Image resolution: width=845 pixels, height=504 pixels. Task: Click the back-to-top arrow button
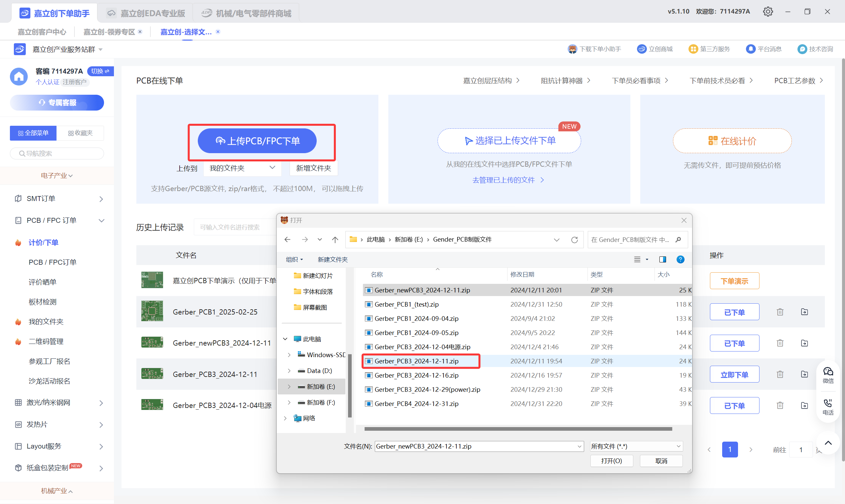coord(828,443)
